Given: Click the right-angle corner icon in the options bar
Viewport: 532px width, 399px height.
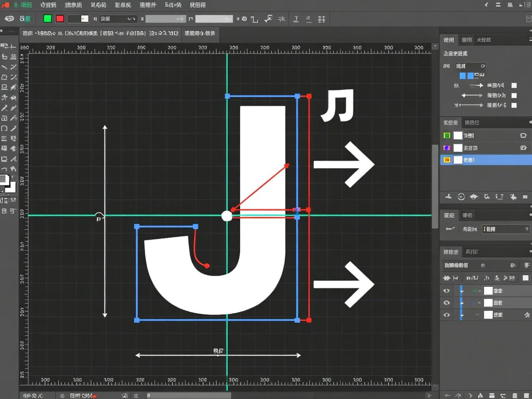Looking at the screenshot, I should (254, 19).
